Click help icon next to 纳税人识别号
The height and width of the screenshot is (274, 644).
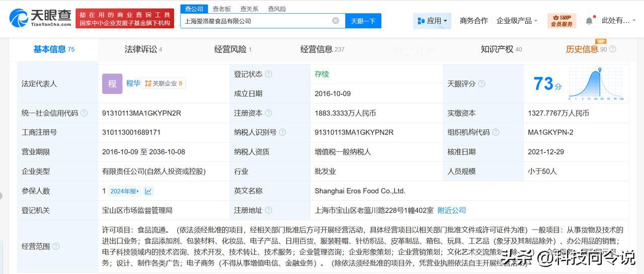coord(283,132)
